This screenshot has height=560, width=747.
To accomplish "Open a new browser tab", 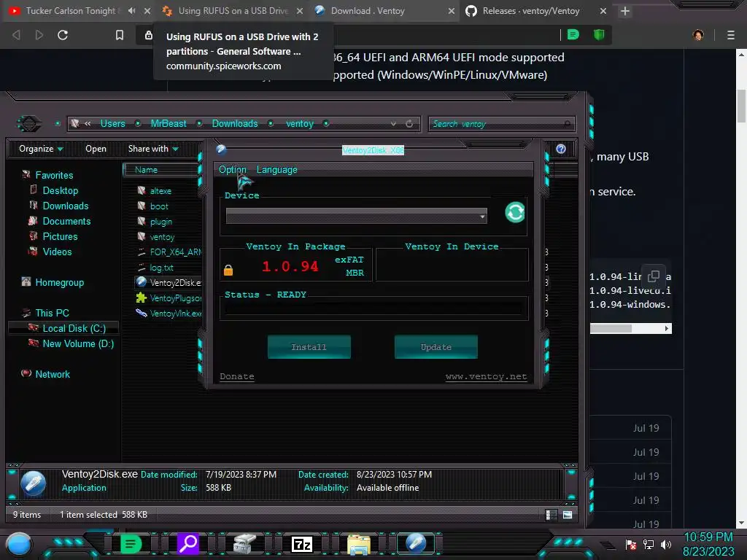I will [625, 11].
